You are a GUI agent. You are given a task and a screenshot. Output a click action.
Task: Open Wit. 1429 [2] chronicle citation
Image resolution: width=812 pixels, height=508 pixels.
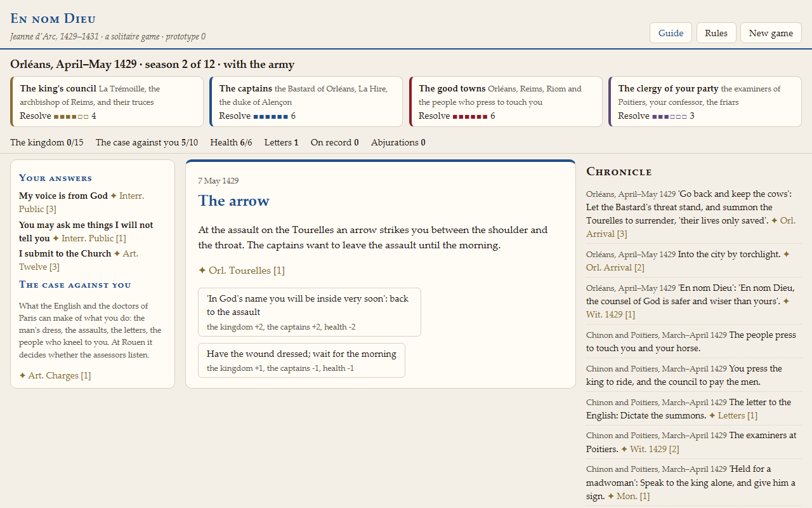(x=650, y=449)
